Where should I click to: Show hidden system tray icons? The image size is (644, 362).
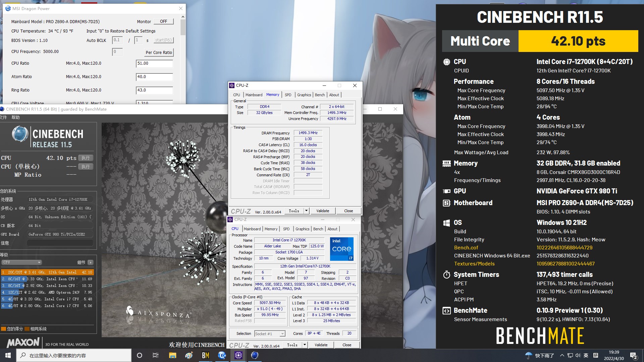coord(562,355)
